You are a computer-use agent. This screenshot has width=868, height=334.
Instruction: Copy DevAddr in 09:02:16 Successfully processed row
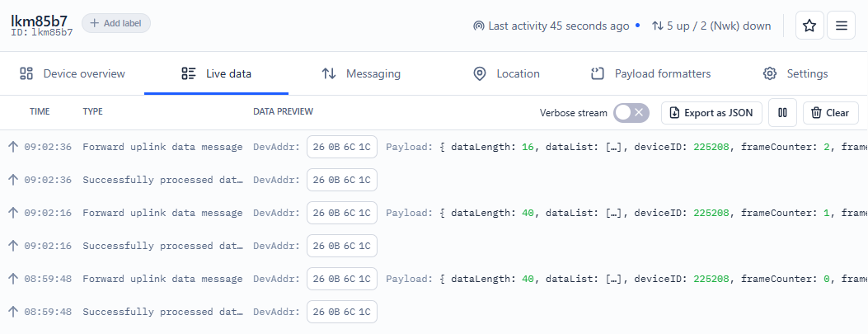coord(342,246)
